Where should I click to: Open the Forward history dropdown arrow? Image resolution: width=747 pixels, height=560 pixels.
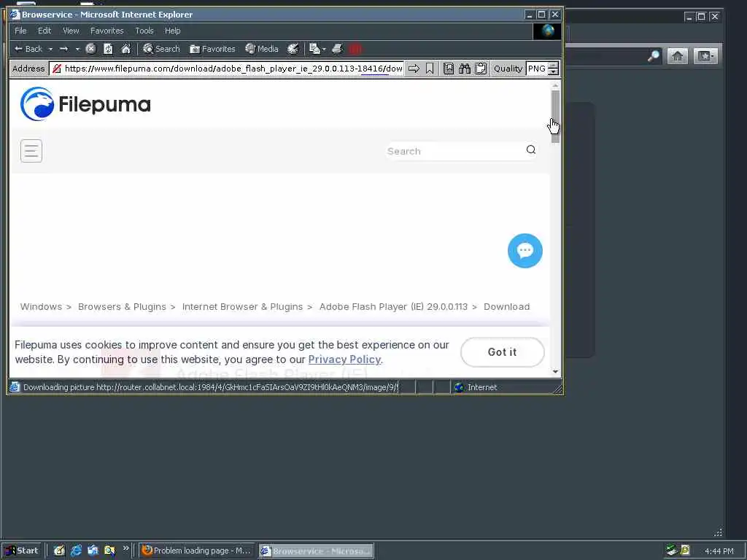[x=77, y=49]
